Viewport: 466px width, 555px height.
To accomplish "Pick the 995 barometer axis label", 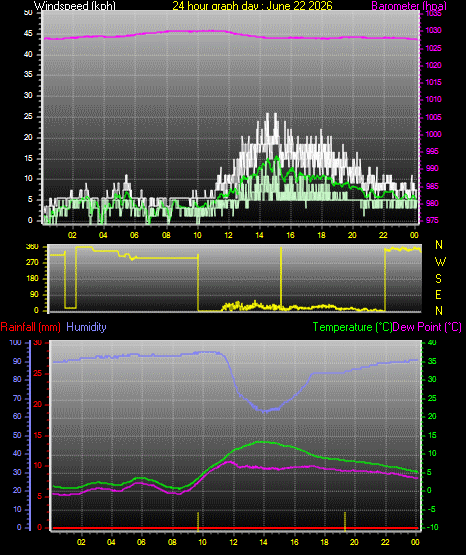I will [x=432, y=151].
